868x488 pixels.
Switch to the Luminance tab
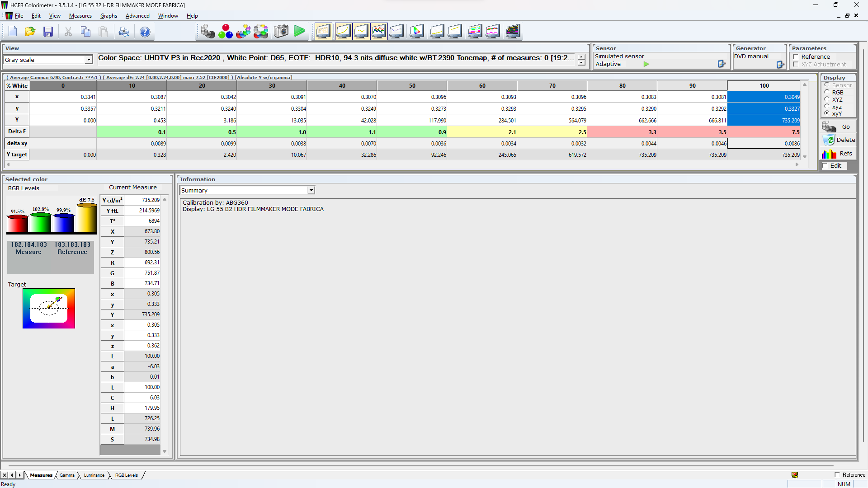point(94,475)
